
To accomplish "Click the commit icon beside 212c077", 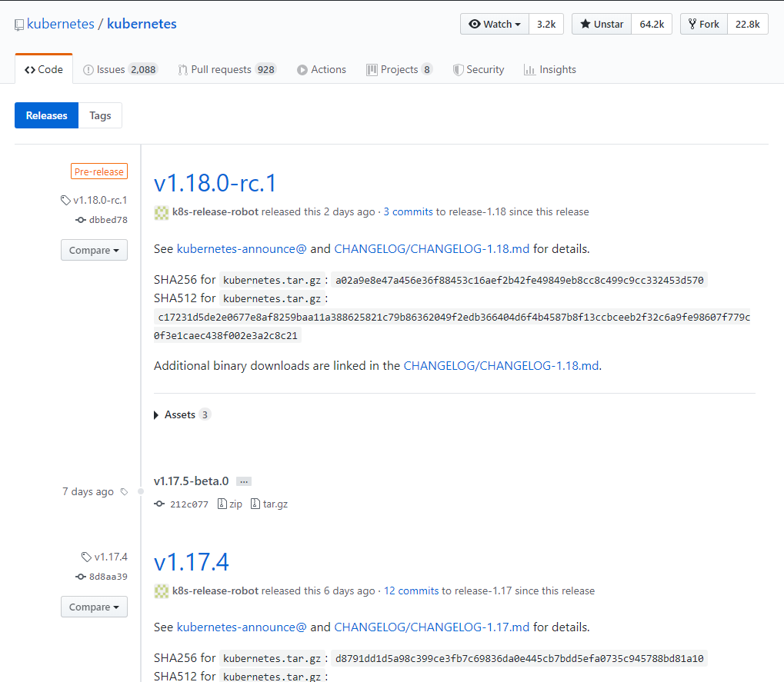I will click(159, 504).
